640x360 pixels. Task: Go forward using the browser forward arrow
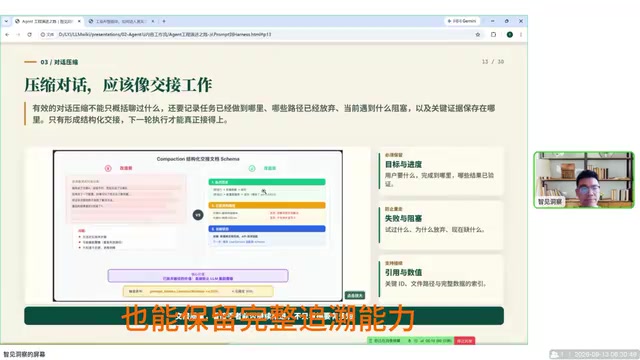[x=18, y=35]
